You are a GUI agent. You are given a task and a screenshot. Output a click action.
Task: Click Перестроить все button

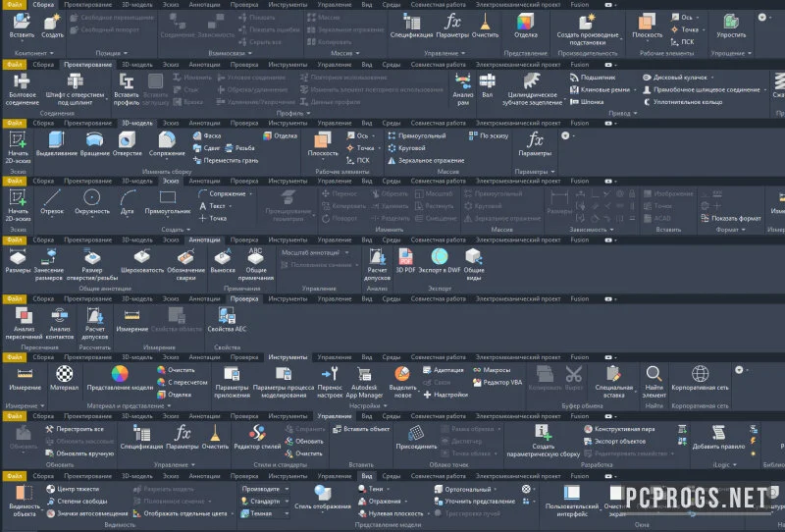[x=75, y=429]
